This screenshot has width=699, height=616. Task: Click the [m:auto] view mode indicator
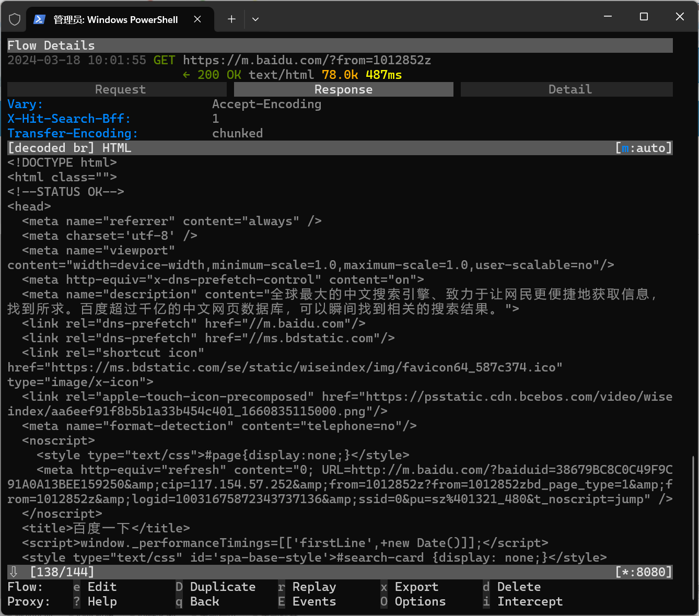(x=644, y=148)
